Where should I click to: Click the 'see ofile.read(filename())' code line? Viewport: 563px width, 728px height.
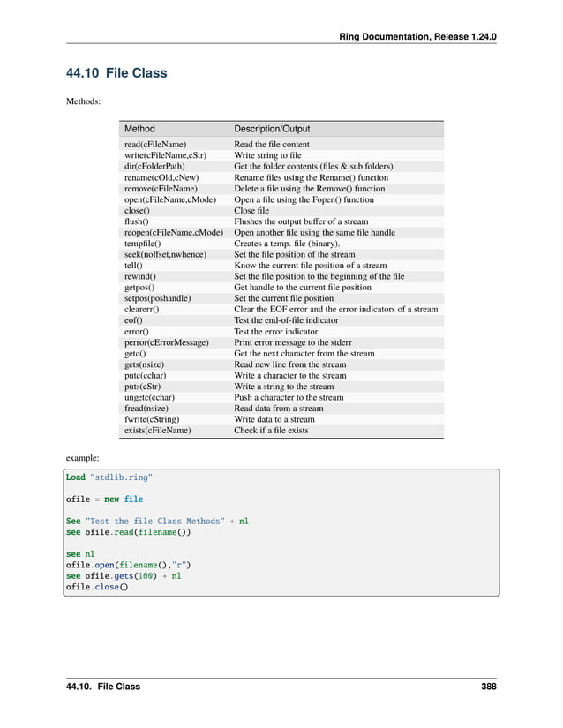(128, 532)
